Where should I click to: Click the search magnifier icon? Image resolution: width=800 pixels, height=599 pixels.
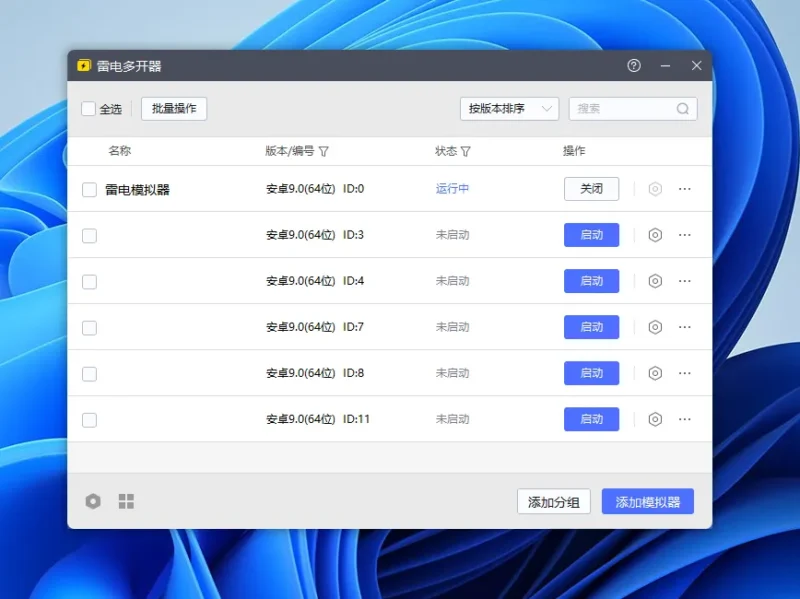683,109
